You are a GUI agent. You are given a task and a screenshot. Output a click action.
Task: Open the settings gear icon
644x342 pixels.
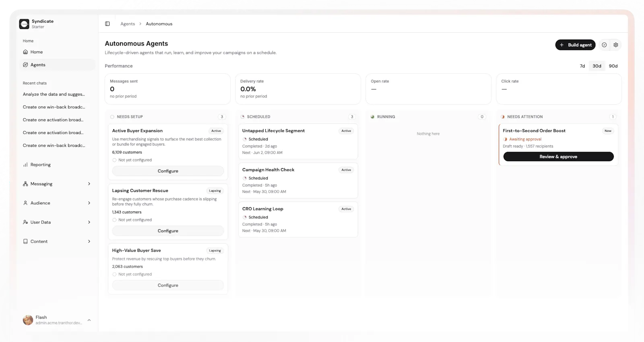616,45
